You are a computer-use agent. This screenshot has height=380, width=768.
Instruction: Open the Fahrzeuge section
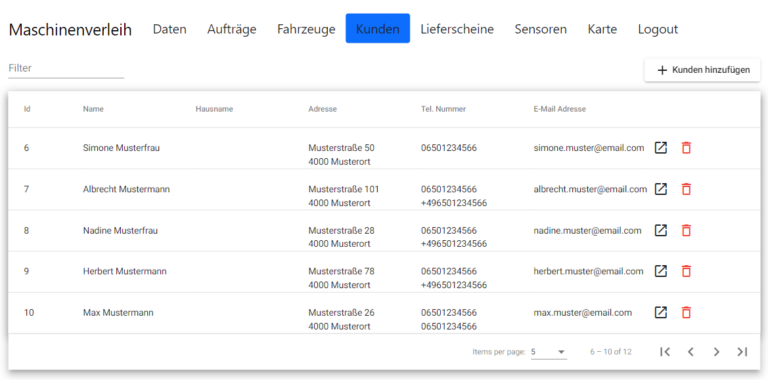point(306,29)
